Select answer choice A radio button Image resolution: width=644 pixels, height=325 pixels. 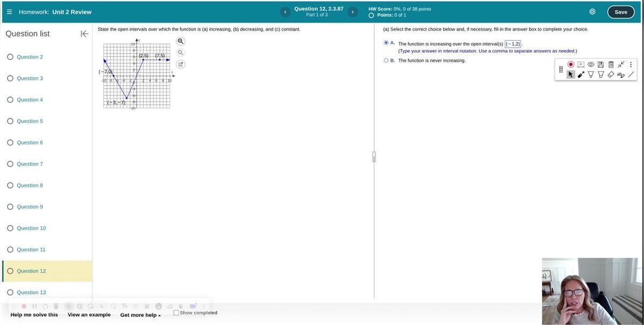click(x=386, y=43)
